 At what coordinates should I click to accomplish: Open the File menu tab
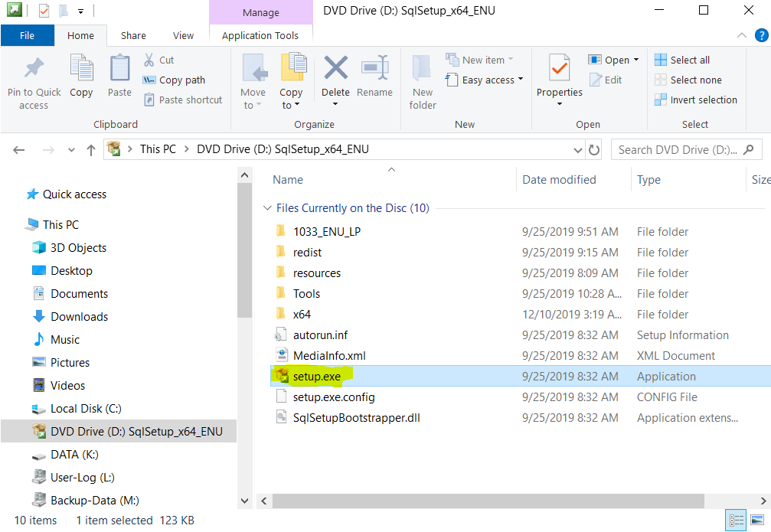point(27,35)
